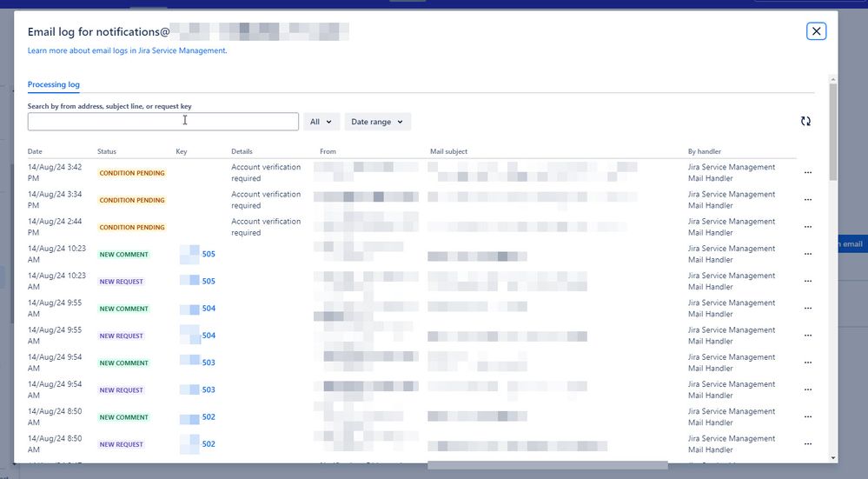Click the By handler column header

click(x=705, y=151)
